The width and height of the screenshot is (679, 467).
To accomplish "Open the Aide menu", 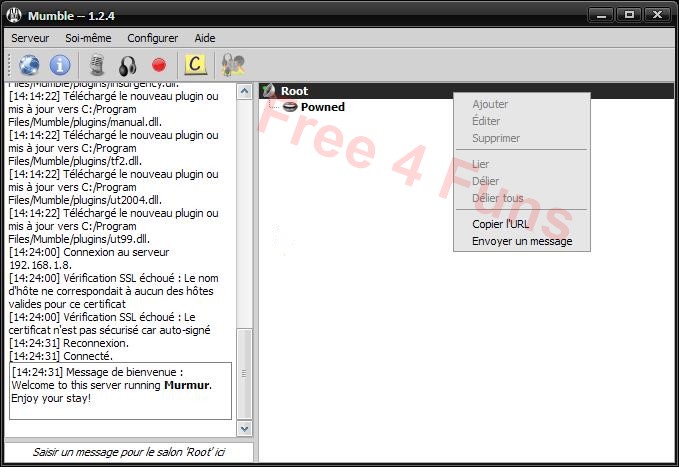I will [x=204, y=38].
